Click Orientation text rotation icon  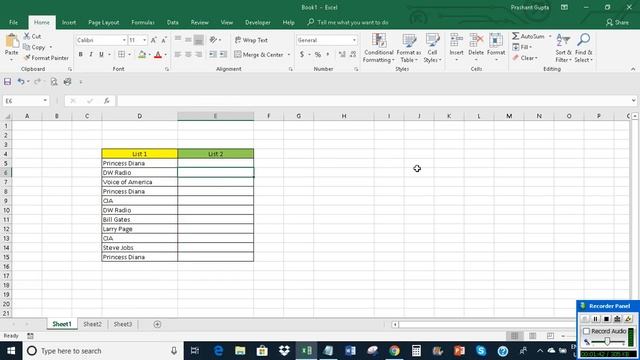pos(213,40)
